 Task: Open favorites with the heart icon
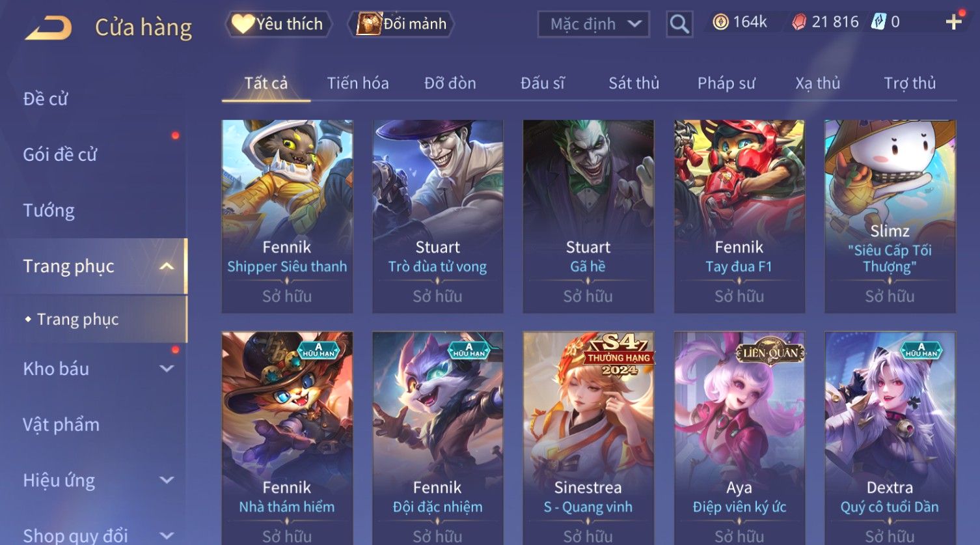pyautogui.click(x=243, y=24)
